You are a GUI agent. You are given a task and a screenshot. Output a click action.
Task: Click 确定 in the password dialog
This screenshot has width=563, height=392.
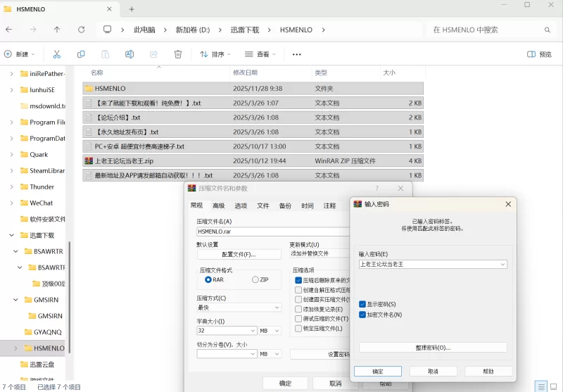pyautogui.click(x=378, y=371)
